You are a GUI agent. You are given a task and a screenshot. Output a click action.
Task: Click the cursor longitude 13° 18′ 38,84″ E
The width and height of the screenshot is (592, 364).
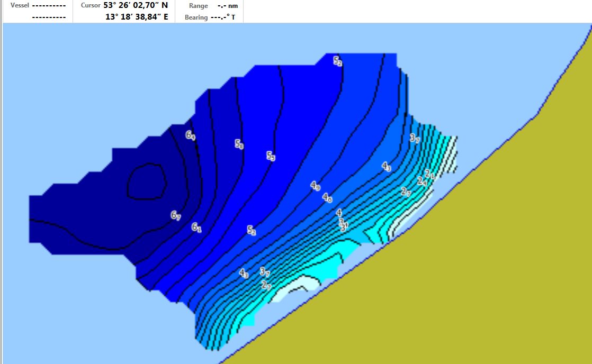point(137,17)
